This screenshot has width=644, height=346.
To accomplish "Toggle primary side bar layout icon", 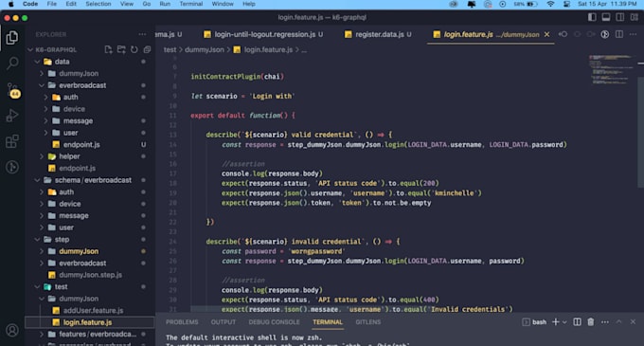I will [x=592, y=17].
